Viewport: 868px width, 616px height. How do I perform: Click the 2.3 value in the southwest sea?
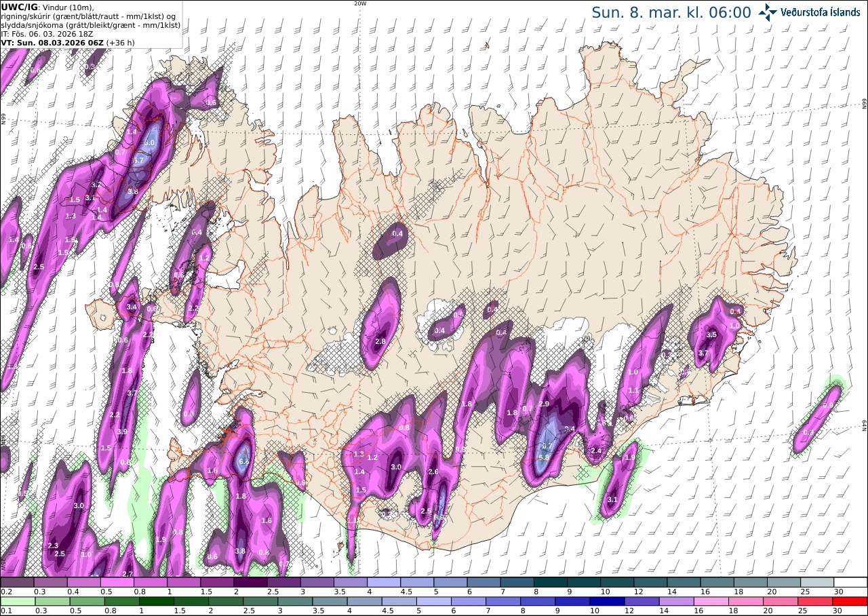pyautogui.click(x=54, y=545)
